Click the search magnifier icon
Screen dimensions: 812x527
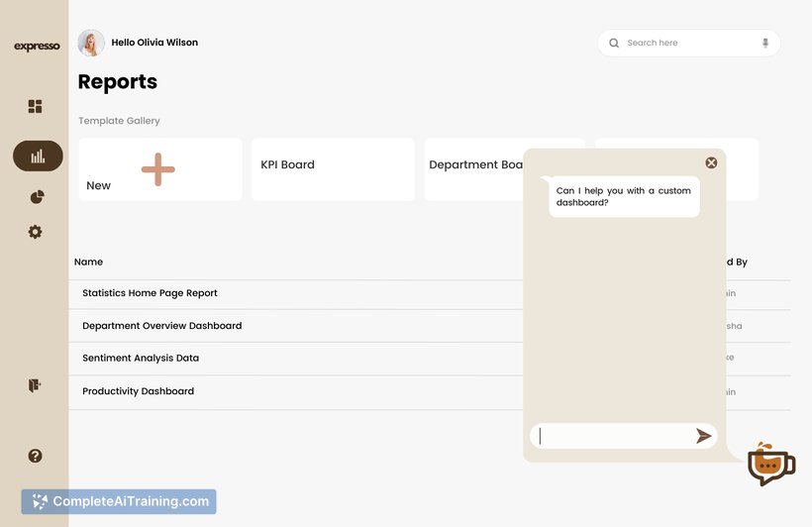click(614, 43)
